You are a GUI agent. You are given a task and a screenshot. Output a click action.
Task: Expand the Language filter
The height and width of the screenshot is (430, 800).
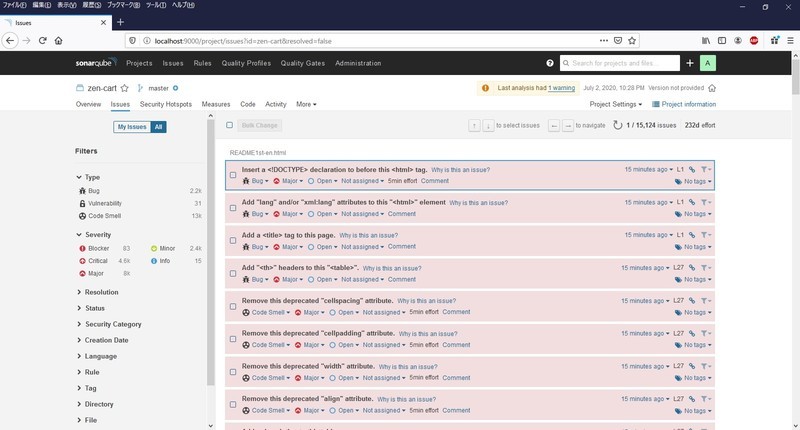101,356
